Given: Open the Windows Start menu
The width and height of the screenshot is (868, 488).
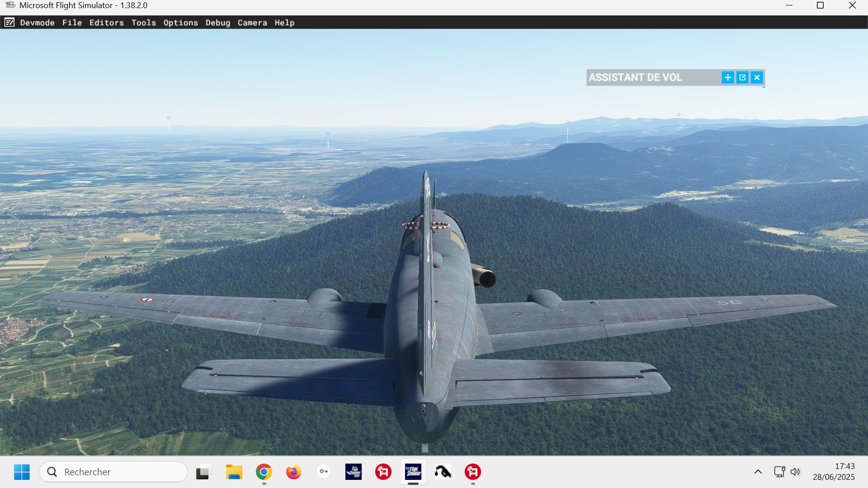Looking at the screenshot, I should pos(22,472).
